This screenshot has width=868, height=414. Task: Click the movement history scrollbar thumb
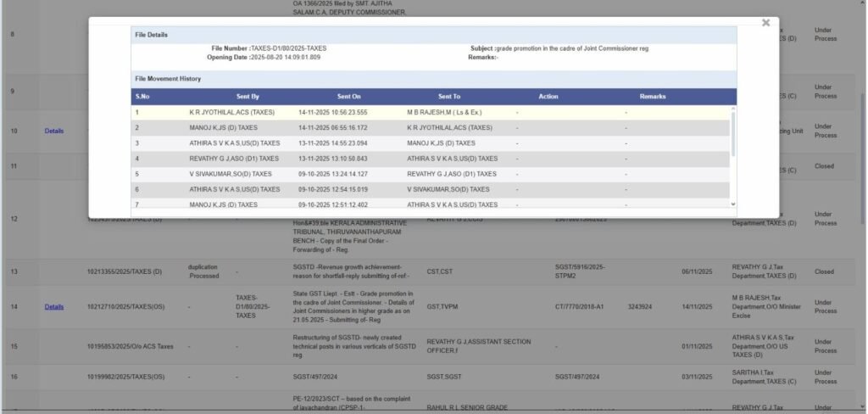point(733,131)
